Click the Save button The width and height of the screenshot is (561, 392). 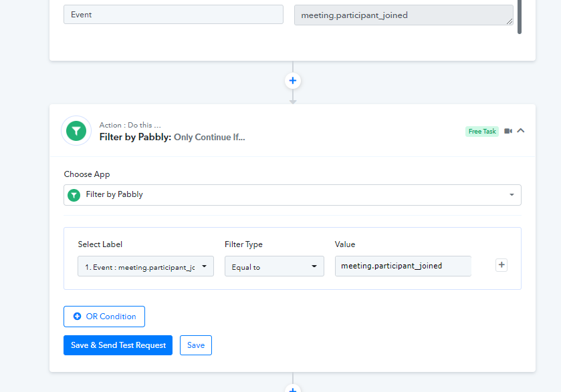click(196, 345)
